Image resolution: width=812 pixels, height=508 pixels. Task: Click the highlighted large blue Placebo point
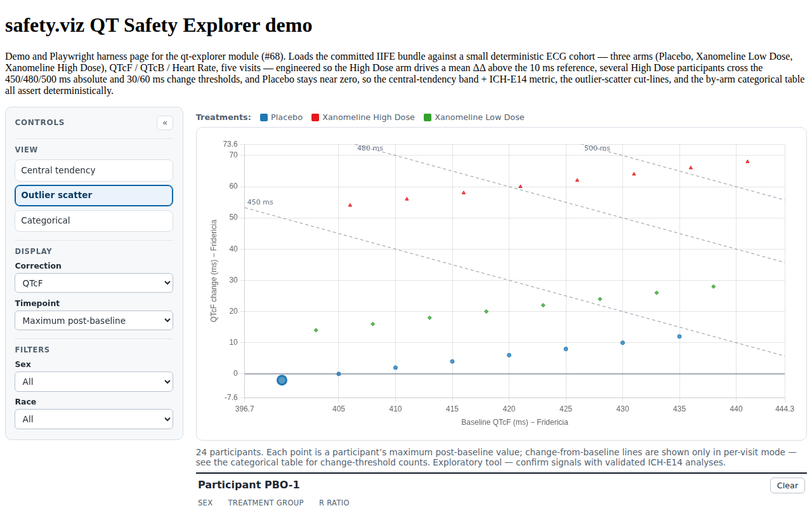[282, 380]
